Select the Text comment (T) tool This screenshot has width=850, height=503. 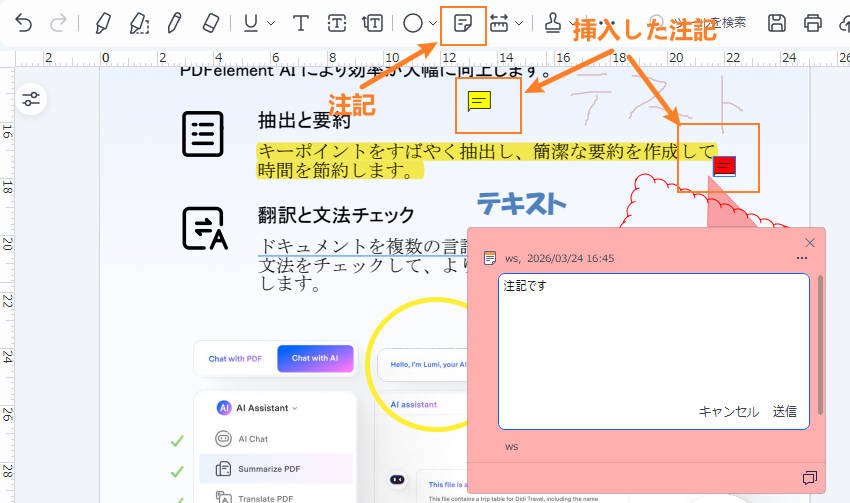pyautogui.click(x=301, y=23)
